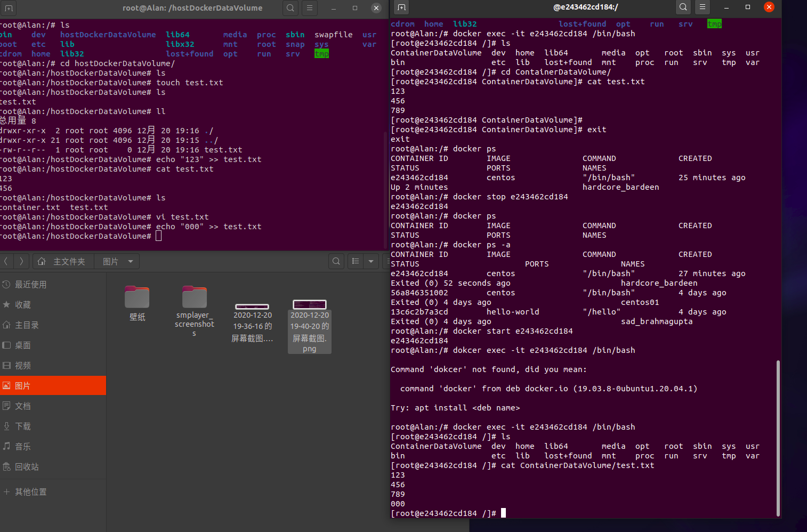Click 'hello-world' image text in right terminal
Viewport: 807px width, 532px height.
click(x=513, y=312)
